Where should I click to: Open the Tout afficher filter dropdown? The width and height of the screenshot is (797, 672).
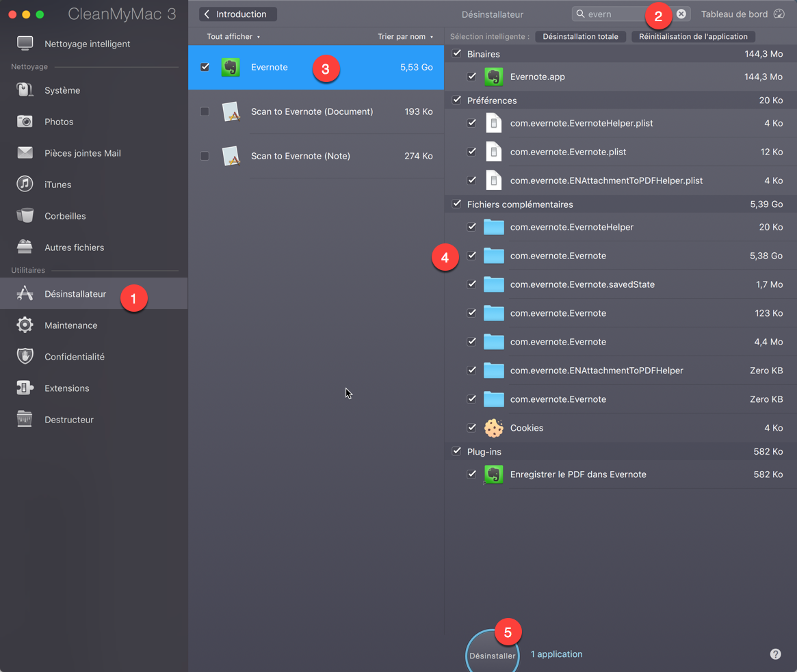[233, 36]
